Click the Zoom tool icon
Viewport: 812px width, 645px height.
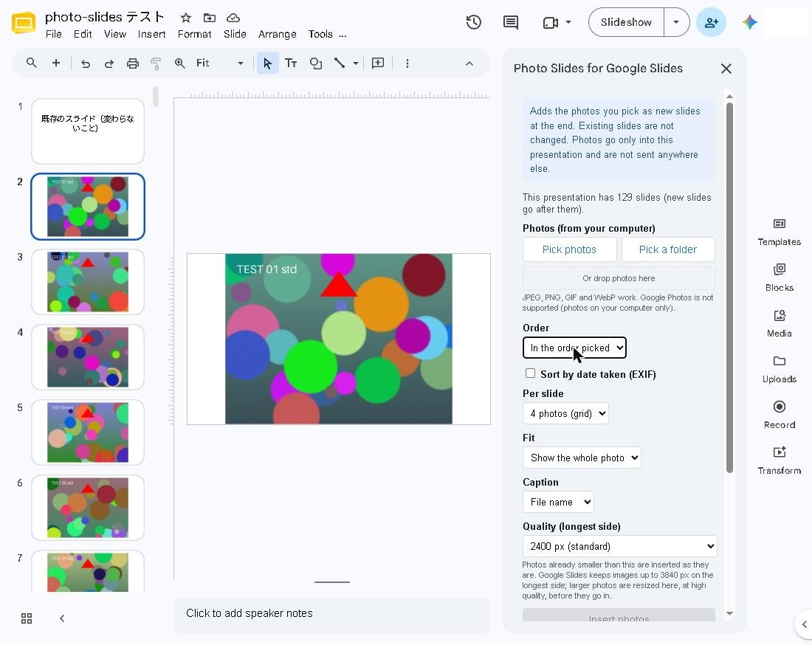click(x=179, y=63)
